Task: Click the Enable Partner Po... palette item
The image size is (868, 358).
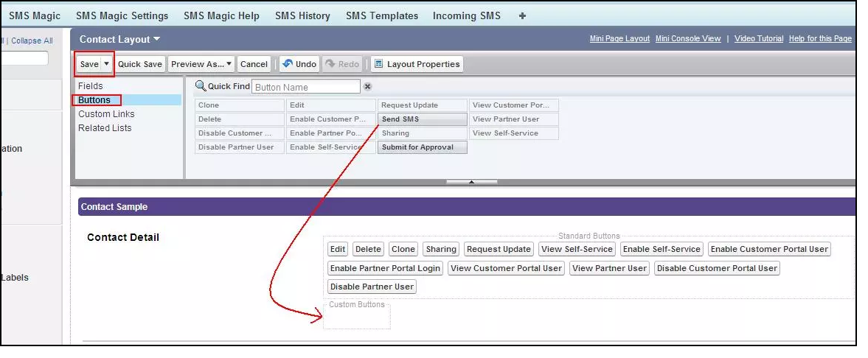Action: (331, 133)
